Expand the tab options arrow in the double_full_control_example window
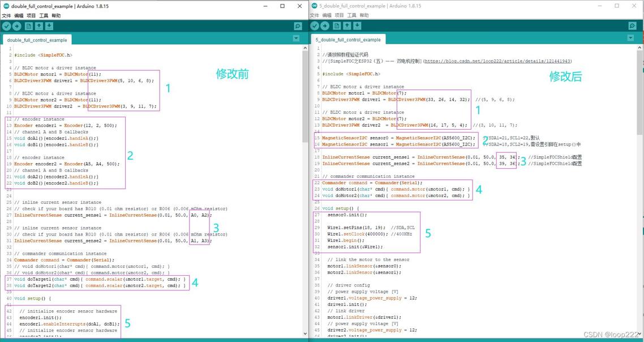This screenshot has width=644, height=342. click(x=296, y=39)
